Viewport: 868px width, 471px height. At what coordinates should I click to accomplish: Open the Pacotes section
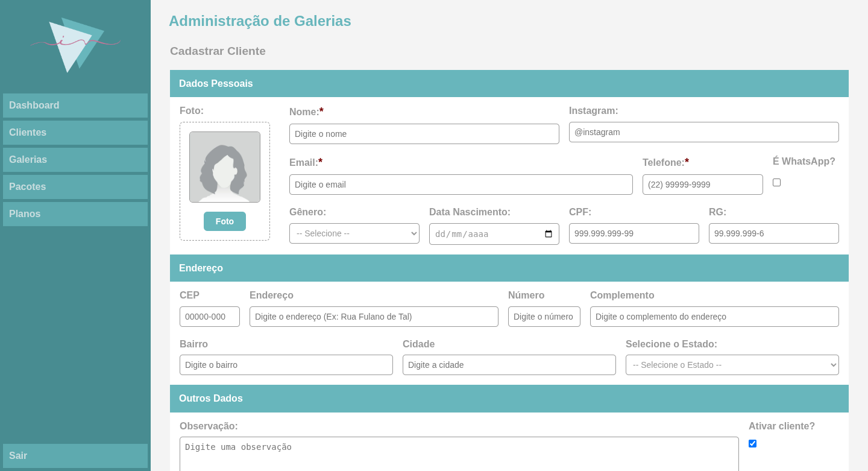click(75, 187)
